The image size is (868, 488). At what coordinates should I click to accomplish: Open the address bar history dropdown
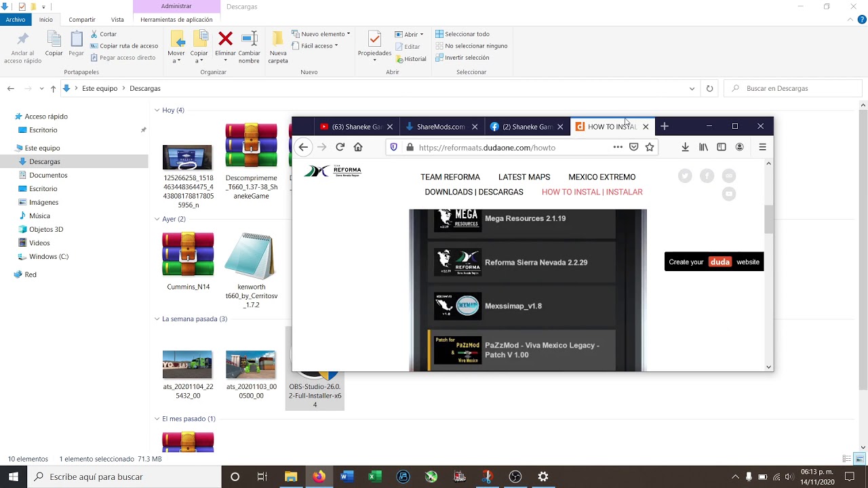692,88
